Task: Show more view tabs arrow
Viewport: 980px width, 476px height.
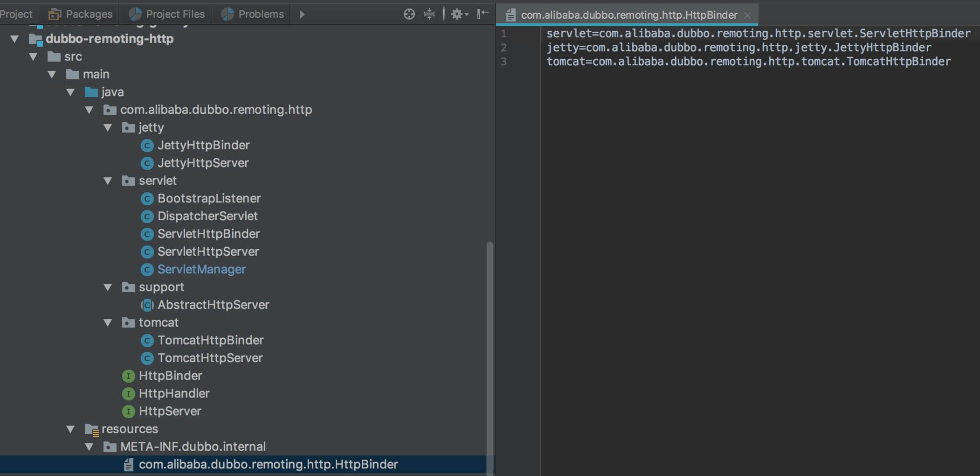Action: tap(302, 14)
